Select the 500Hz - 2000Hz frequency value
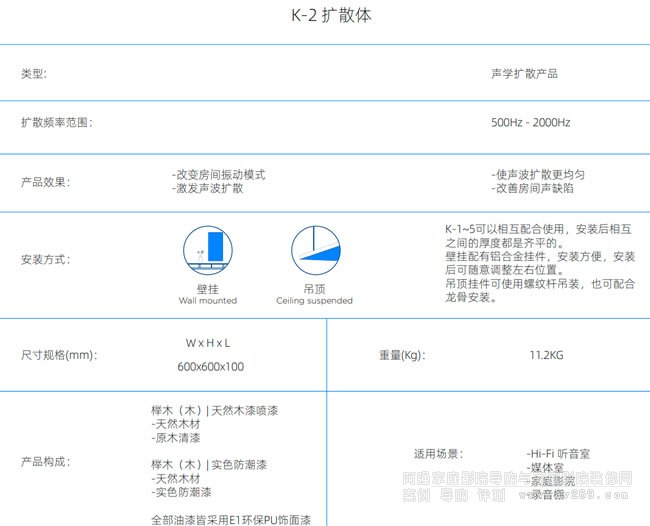The width and height of the screenshot is (650, 526). point(531,123)
